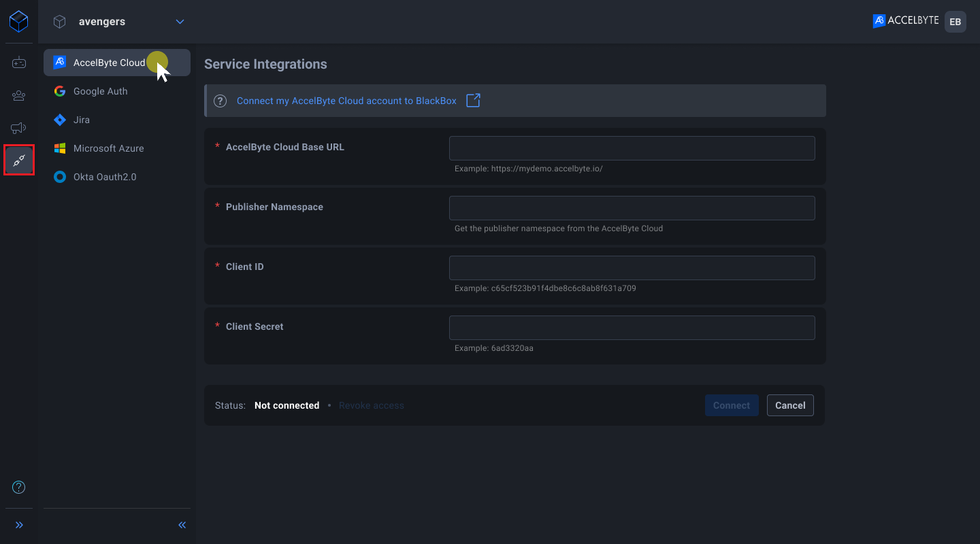Click the avengers cube icon

click(x=60, y=22)
